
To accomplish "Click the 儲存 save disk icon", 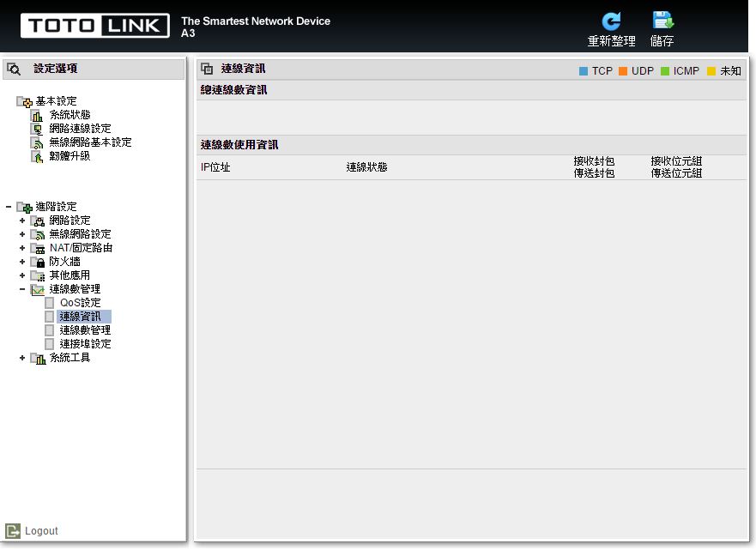I will pos(663,21).
